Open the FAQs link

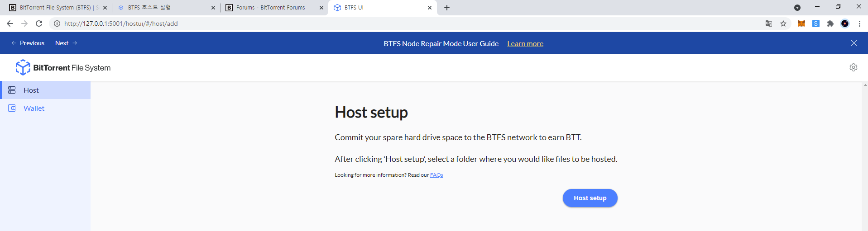coord(436,175)
